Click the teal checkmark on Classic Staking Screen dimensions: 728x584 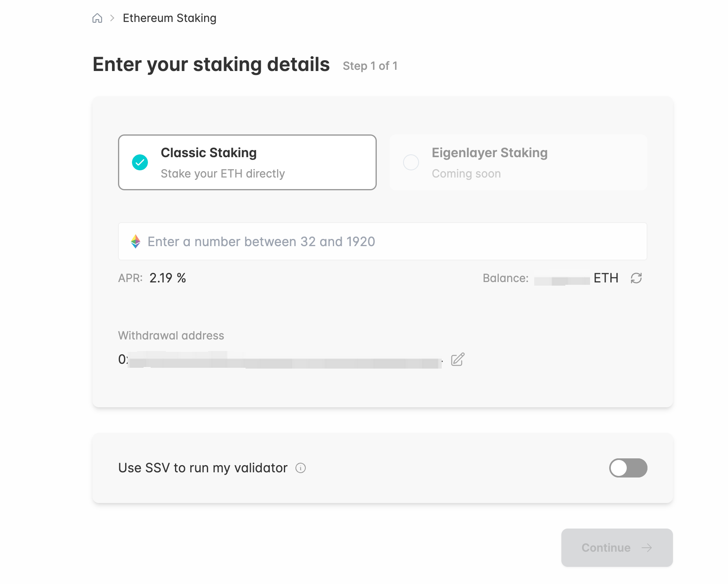(x=139, y=162)
